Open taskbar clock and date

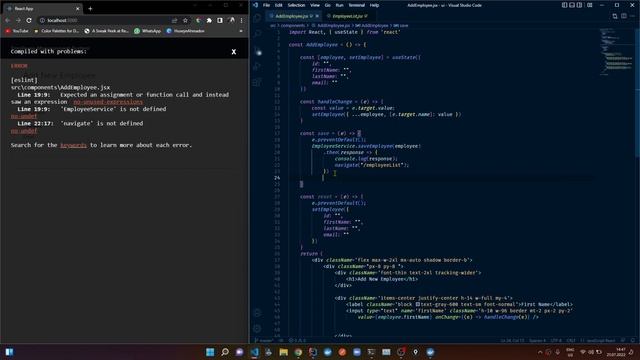616,352
